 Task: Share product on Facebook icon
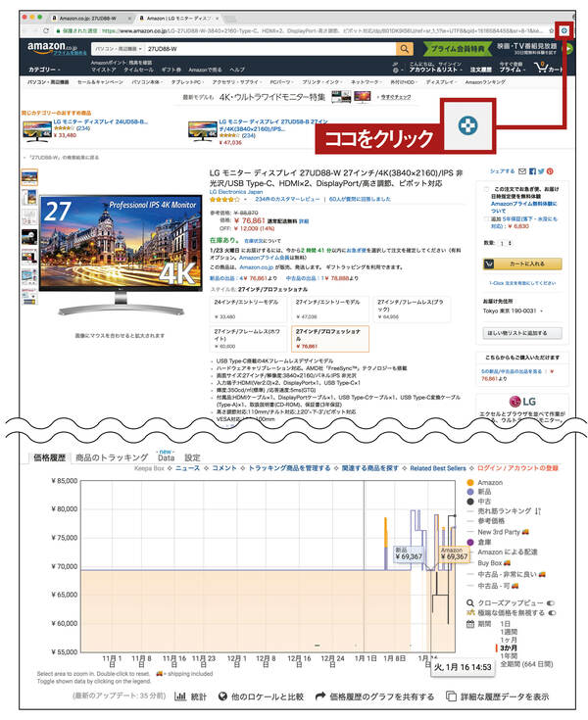click(x=532, y=171)
